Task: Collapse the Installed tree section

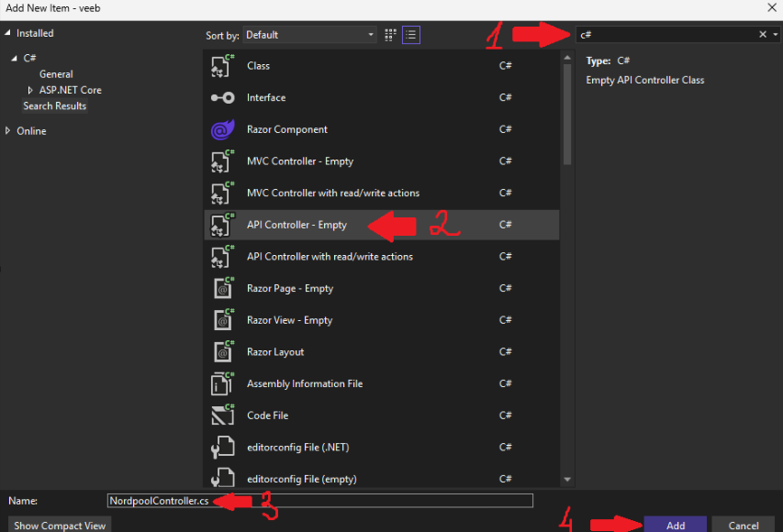Action: click(x=8, y=33)
